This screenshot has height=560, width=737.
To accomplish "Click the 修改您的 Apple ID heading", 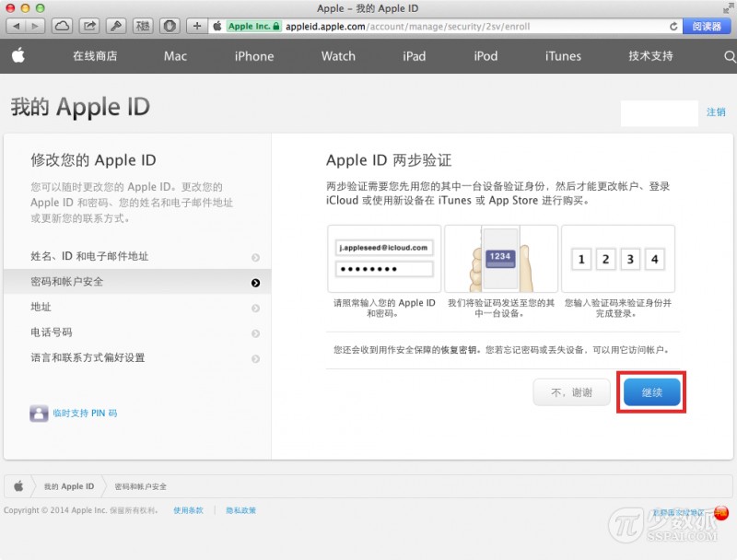I will [x=93, y=160].
